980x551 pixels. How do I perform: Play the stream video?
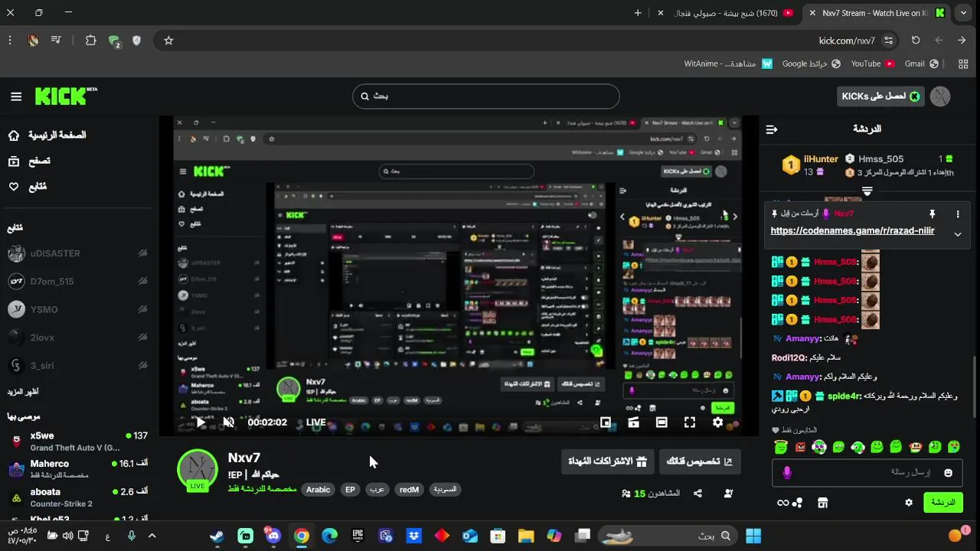click(x=201, y=422)
